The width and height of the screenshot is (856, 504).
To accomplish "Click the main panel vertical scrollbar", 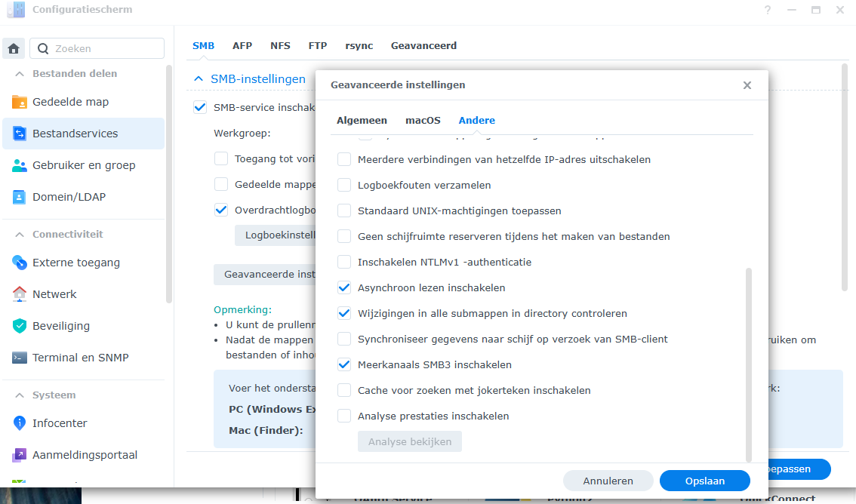I will 845,178.
